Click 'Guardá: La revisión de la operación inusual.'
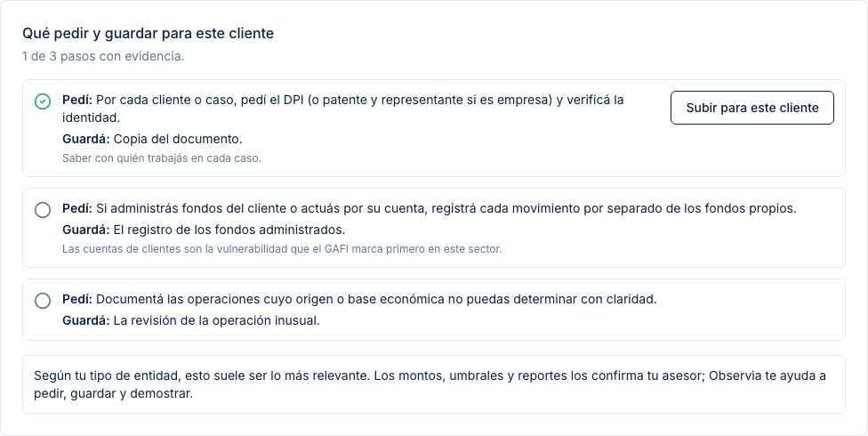The image size is (868, 436). 191,320
